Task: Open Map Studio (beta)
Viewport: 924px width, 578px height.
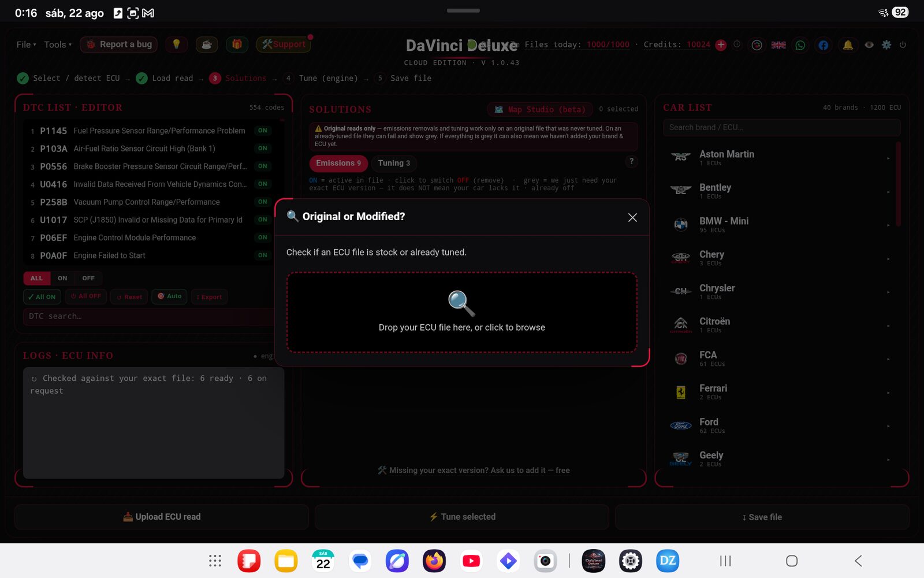Action: (x=541, y=109)
